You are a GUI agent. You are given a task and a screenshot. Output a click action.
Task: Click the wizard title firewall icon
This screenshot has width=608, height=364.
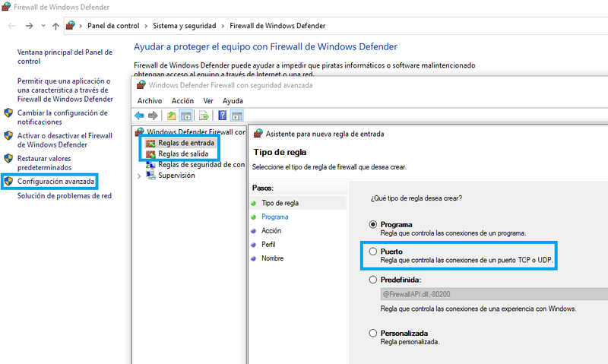point(258,134)
